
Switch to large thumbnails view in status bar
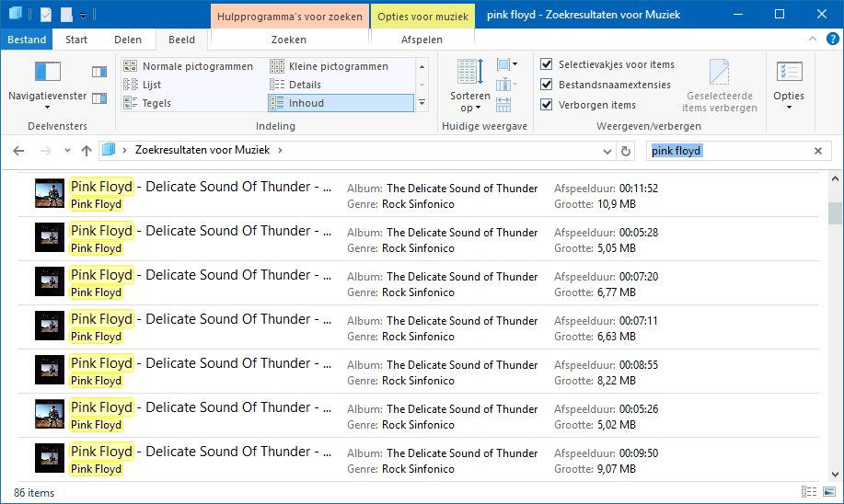tap(829, 492)
